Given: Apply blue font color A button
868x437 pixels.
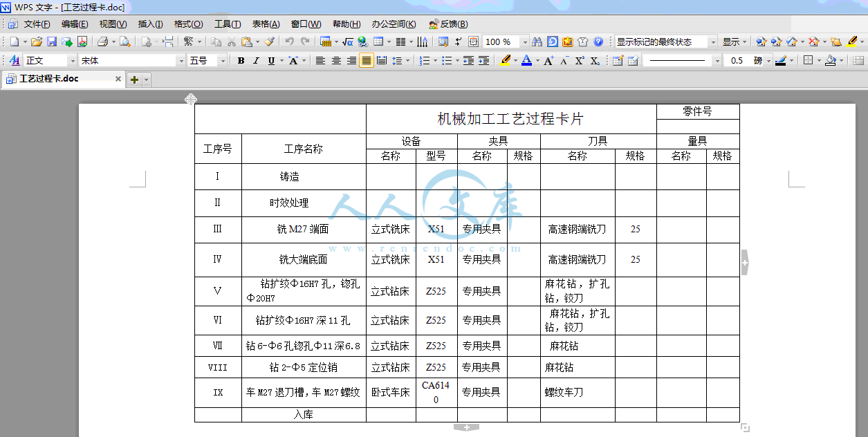Looking at the screenshot, I should tap(526, 61).
